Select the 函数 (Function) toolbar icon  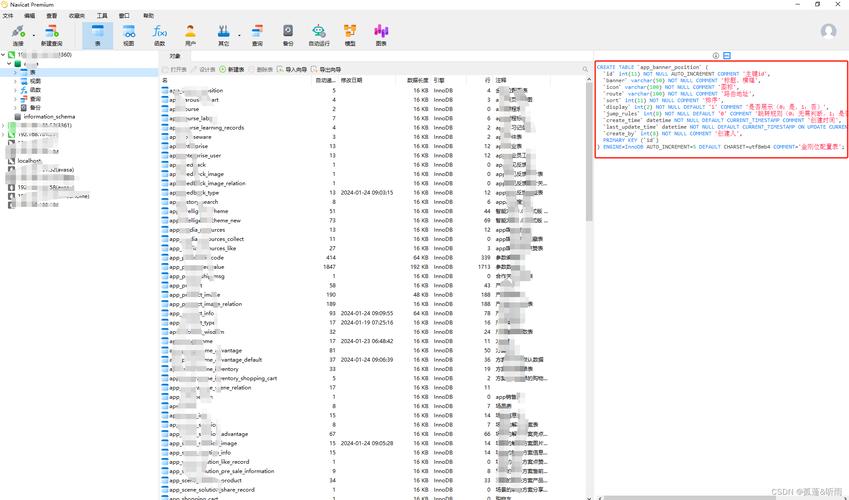(x=159, y=35)
